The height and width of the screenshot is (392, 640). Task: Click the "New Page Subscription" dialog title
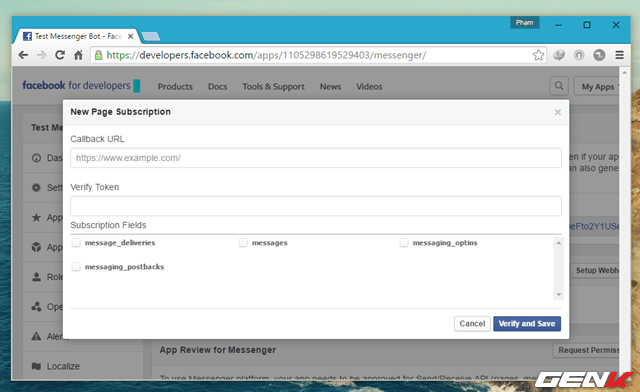[x=120, y=112]
